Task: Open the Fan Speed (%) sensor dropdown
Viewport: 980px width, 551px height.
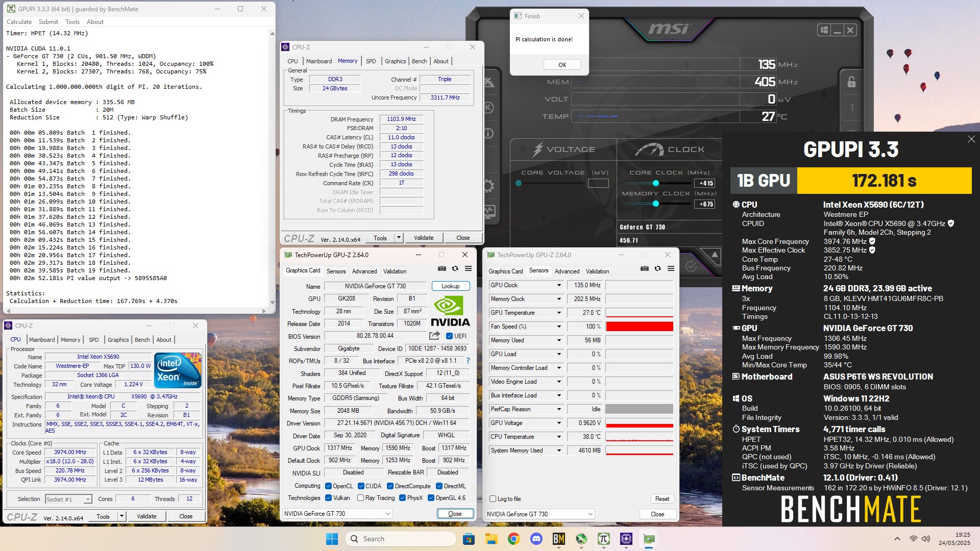Action: (559, 327)
